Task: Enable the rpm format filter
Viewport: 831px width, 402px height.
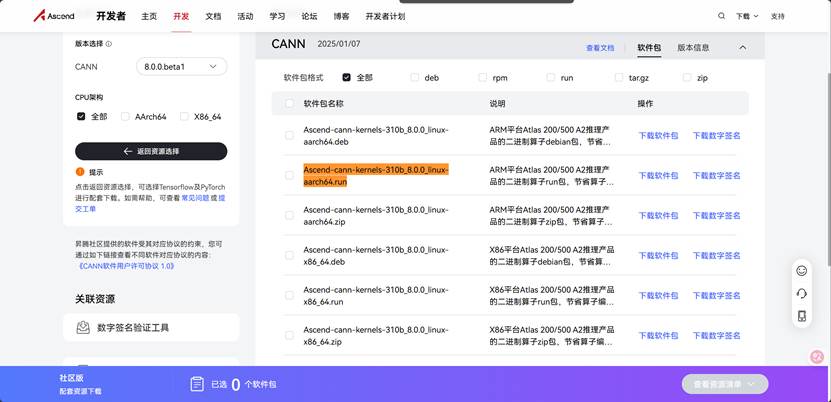Action: 482,77
